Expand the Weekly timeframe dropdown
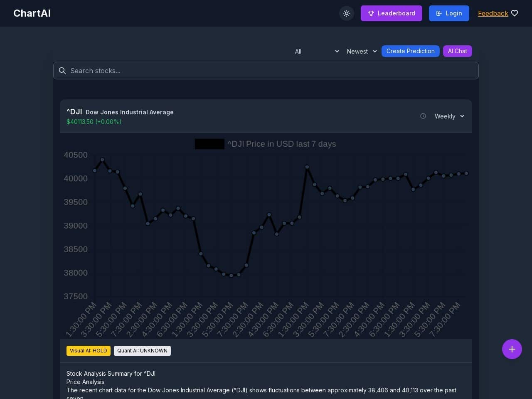The image size is (532, 399). (x=449, y=116)
